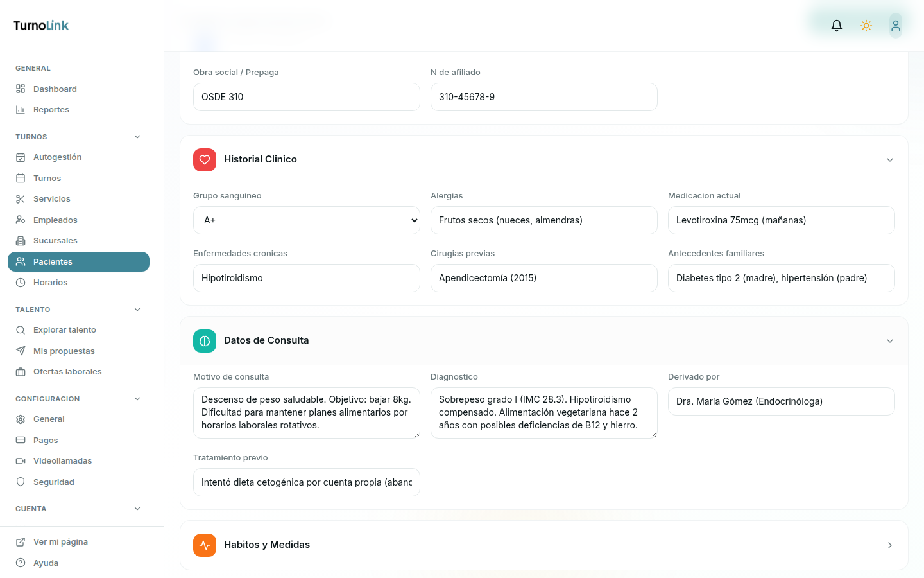Click the TurnoLink logo
This screenshot has height=578, width=924.
click(x=41, y=26)
